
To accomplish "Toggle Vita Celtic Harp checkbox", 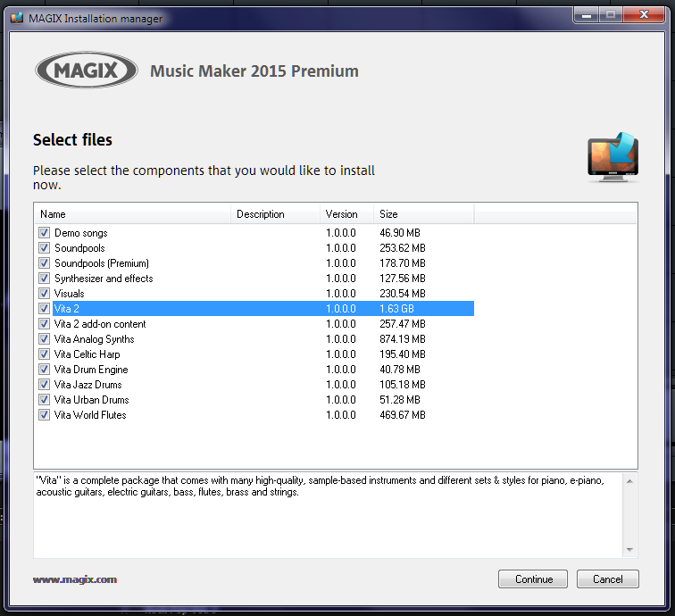I will pos(44,354).
